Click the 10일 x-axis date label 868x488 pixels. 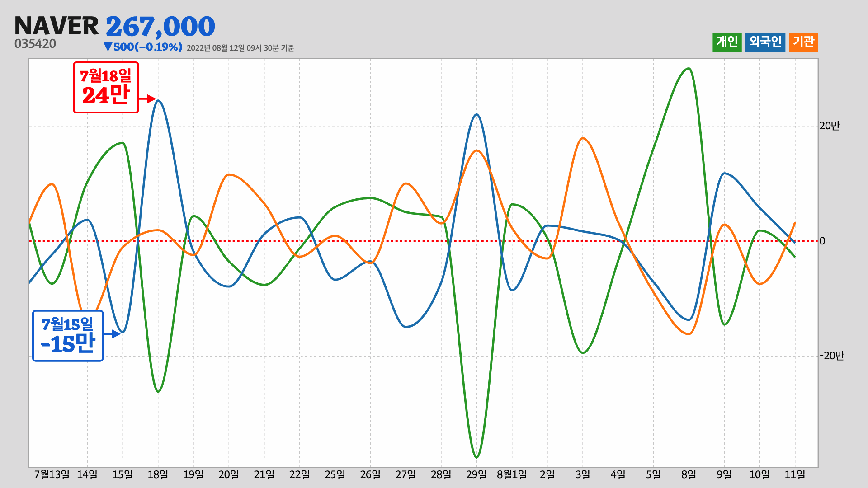tap(759, 475)
